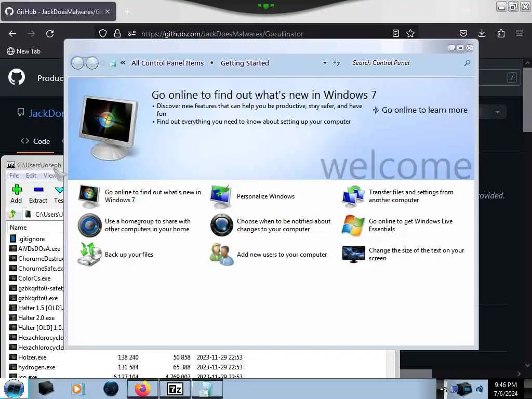This screenshot has height=399, width=532.
Task: Click the padlock site info icon
Action: click(x=117, y=33)
